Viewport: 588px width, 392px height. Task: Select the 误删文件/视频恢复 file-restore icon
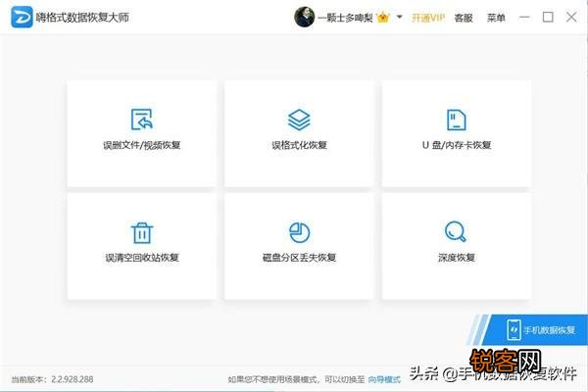[x=142, y=120]
